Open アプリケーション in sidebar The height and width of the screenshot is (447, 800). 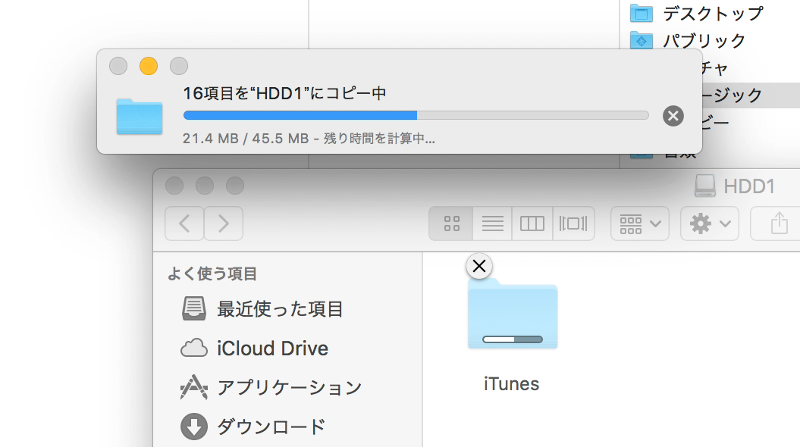coord(270,387)
